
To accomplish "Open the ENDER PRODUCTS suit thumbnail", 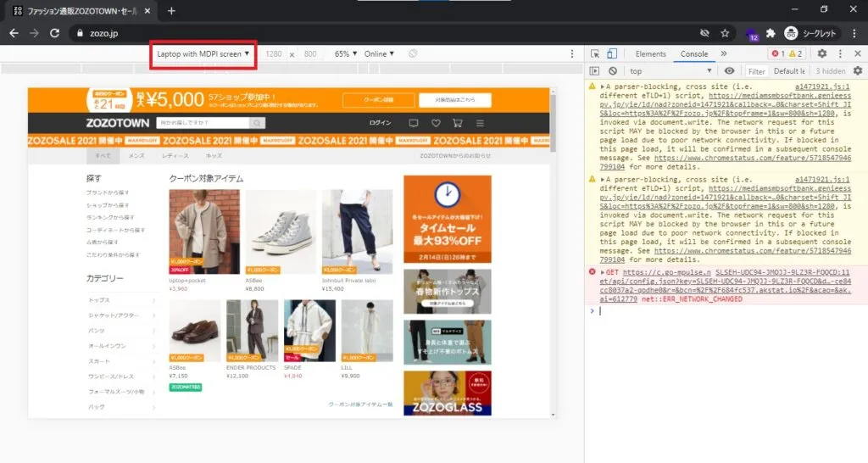I will pos(252,331).
